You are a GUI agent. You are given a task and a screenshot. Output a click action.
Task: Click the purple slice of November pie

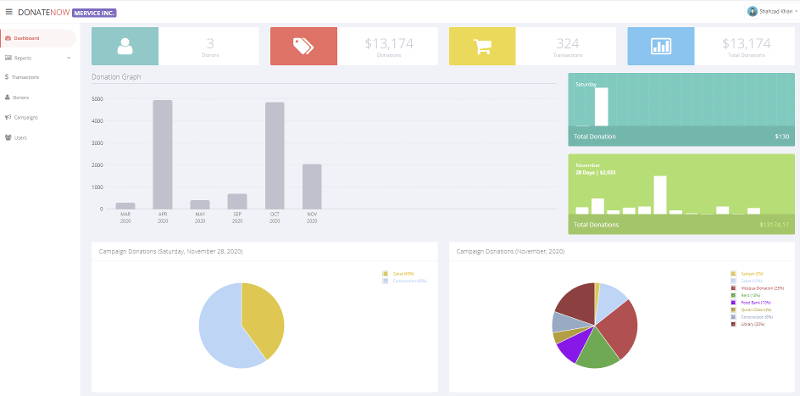(573, 347)
